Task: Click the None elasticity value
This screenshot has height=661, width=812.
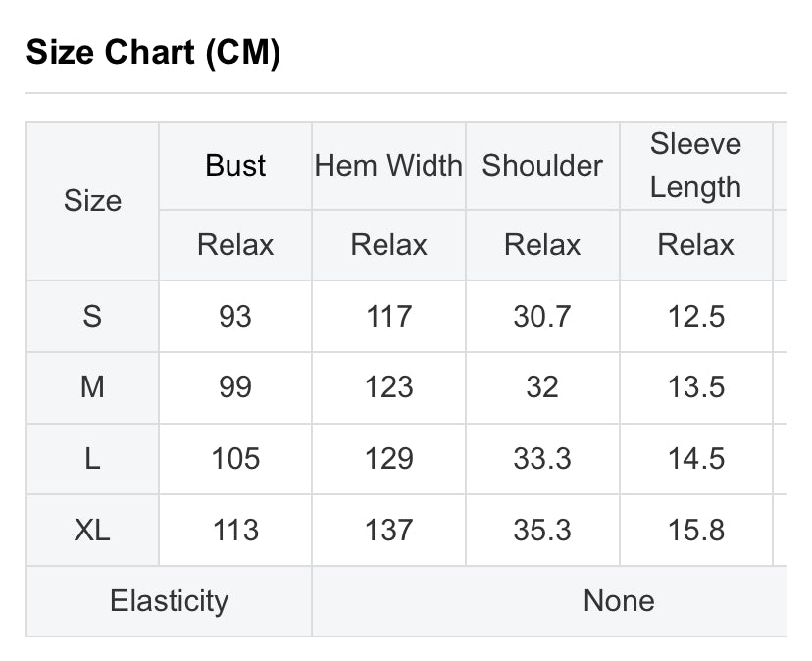Action: [619, 601]
